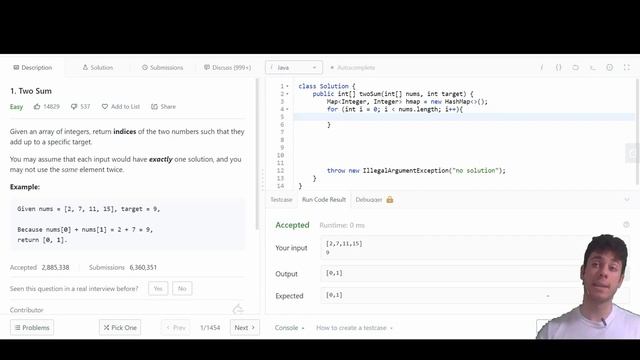Answer Yes to seen in real interview
This screenshot has width=640, height=360.
click(x=158, y=289)
